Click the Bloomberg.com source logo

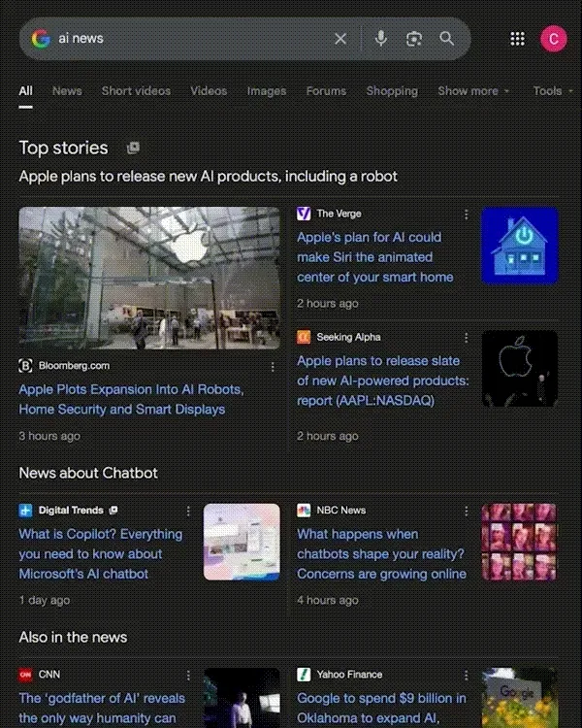tap(25, 366)
